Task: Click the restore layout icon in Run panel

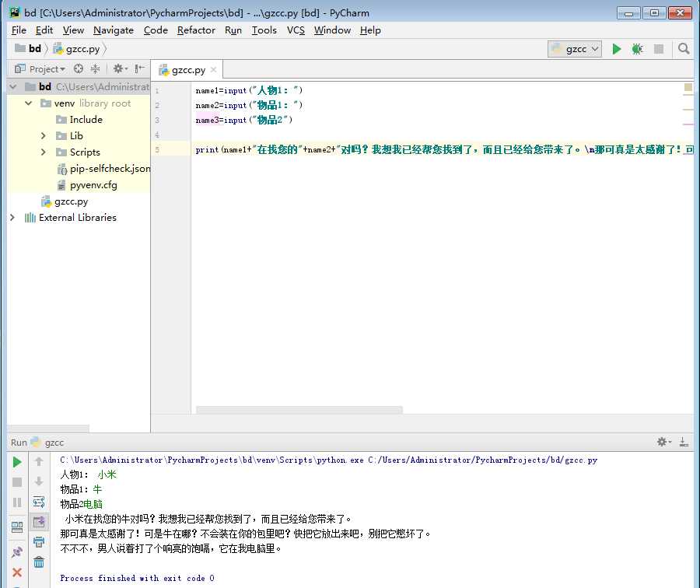Action: (17, 527)
